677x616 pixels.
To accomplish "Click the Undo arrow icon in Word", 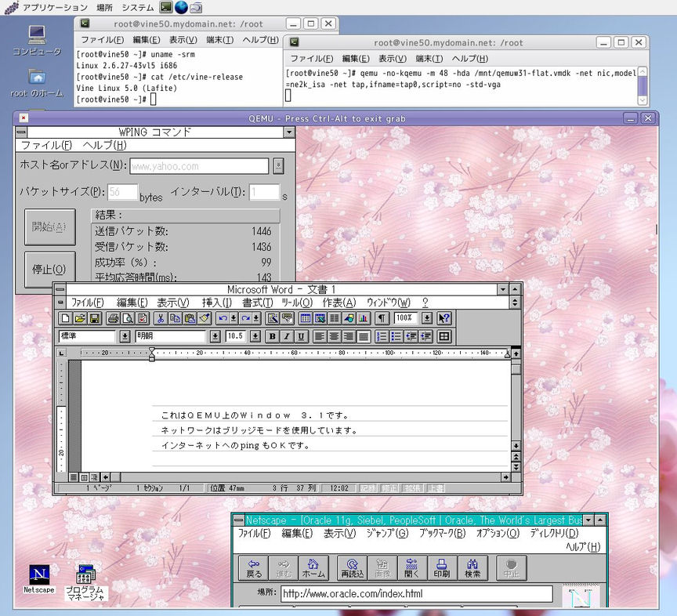I will (x=223, y=318).
